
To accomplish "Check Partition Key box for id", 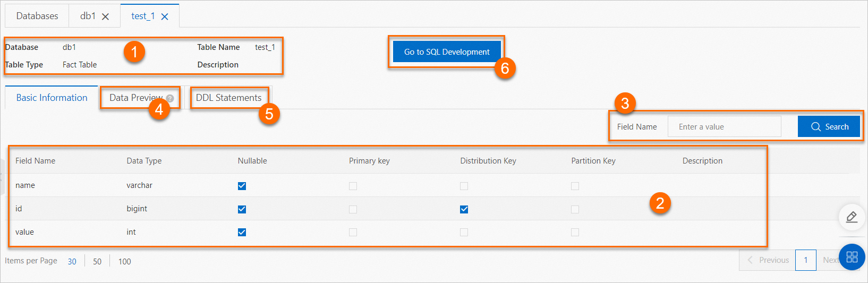I will (x=575, y=209).
